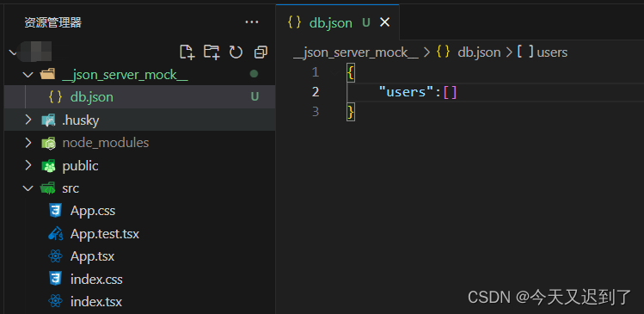Open the explorer more actions ellipsis menu
This screenshot has width=644, height=314.
click(252, 22)
